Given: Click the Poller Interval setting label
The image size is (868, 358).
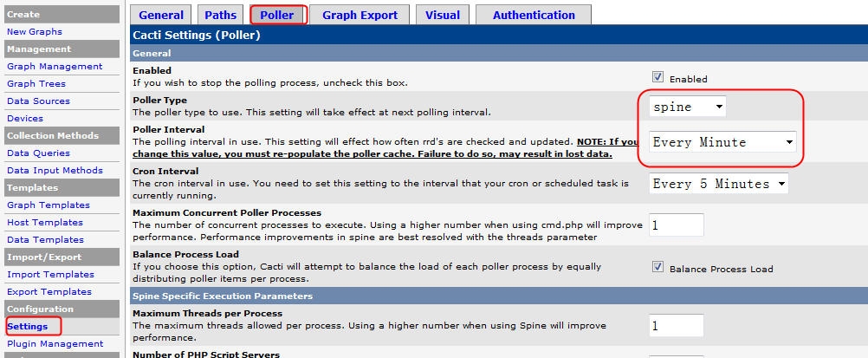Looking at the screenshot, I should click(x=169, y=130).
